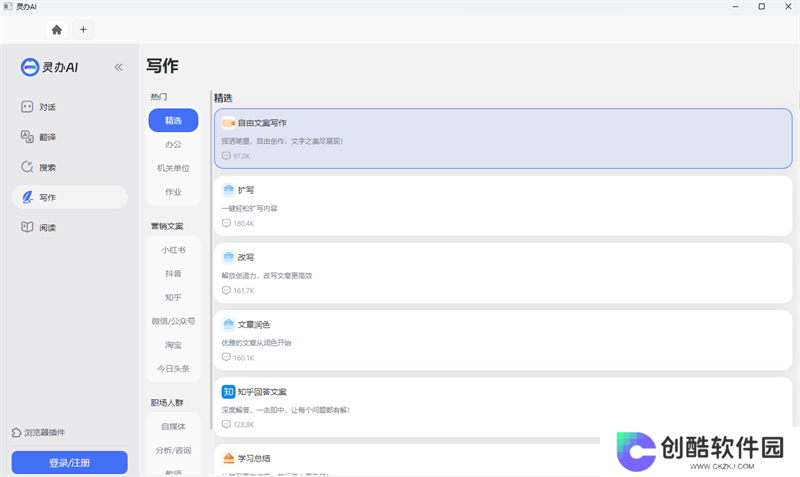Click the 灵办AI title bar app icon

[8, 7]
